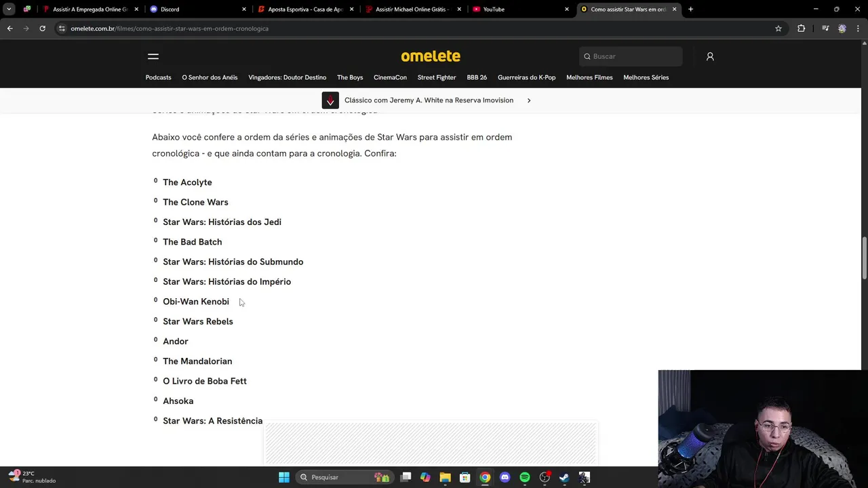Screen dimensions: 868x488
Task: Open the Omelete hamburger menu
Action: (153, 56)
